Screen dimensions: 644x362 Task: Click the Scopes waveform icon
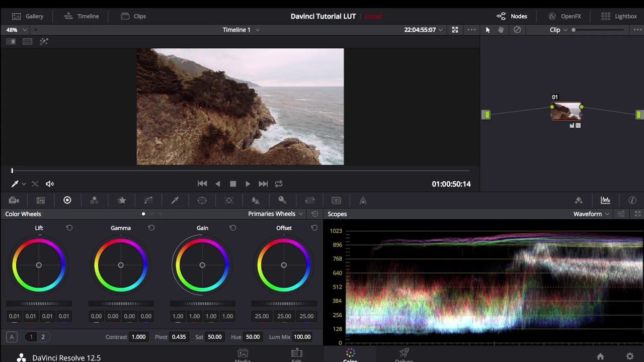point(605,201)
